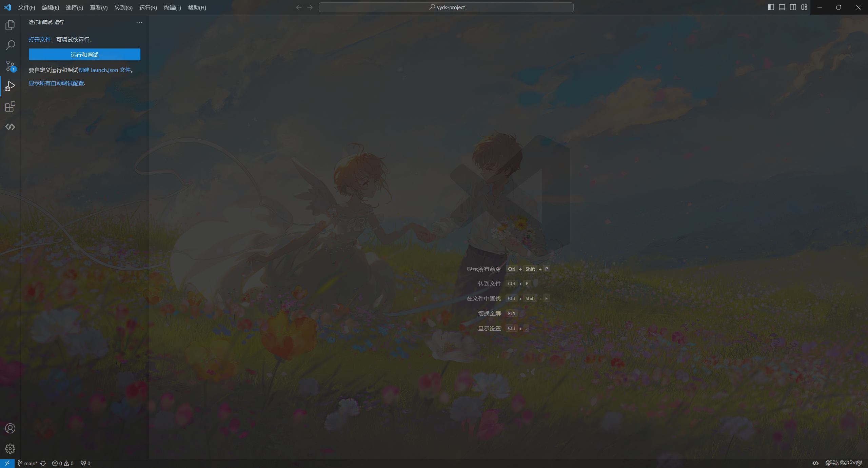This screenshot has height=468, width=868.
Task: Click the VS Code logo in title bar
Action: point(7,7)
